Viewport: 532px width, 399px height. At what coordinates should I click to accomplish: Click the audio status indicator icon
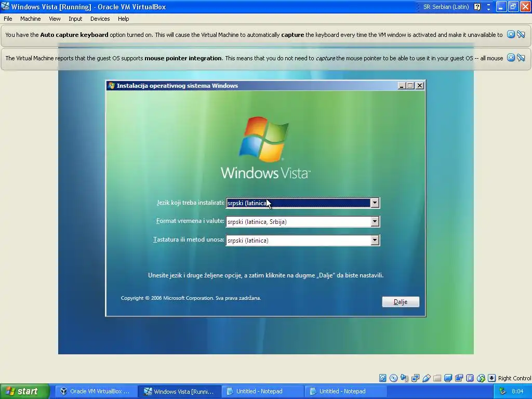coord(404,378)
